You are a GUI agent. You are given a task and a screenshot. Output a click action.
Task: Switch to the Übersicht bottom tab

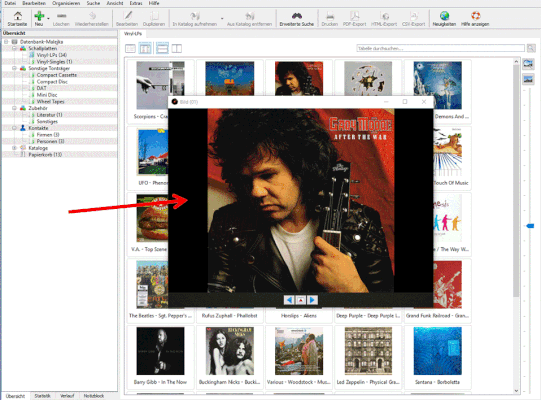[x=16, y=396]
